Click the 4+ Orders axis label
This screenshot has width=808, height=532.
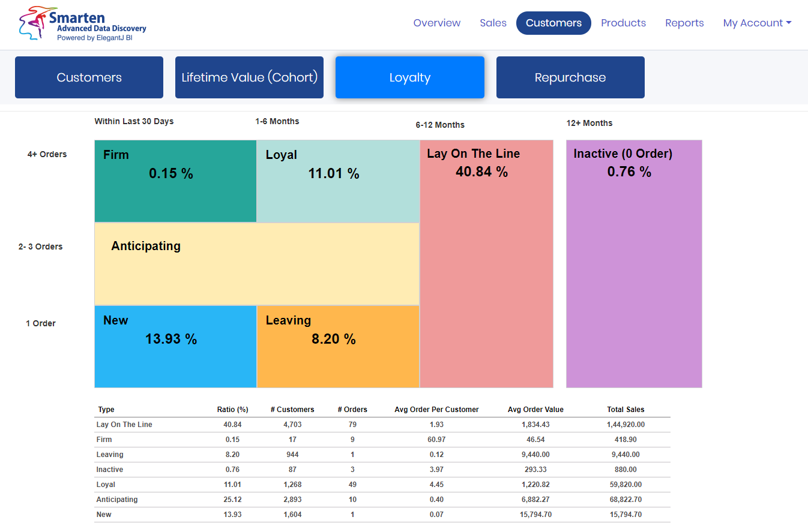[47, 154]
